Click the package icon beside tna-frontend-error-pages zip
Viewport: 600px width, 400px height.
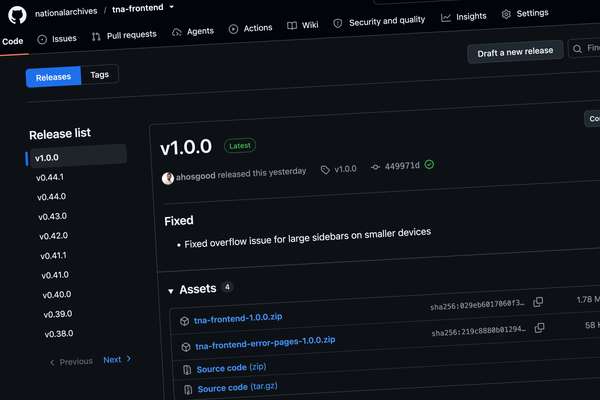186,347
